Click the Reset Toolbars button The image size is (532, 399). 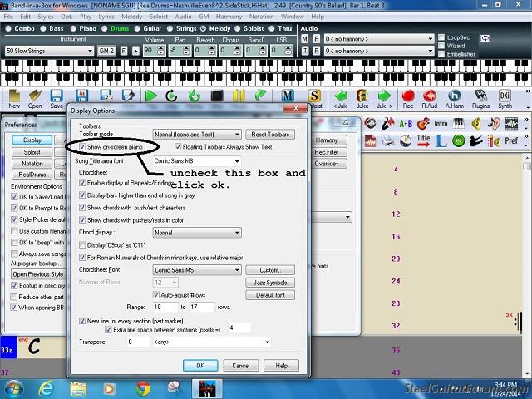pos(270,135)
